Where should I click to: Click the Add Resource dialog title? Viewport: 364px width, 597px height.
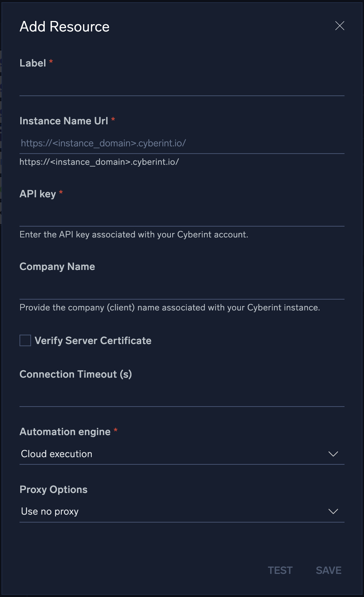click(65, 27)
